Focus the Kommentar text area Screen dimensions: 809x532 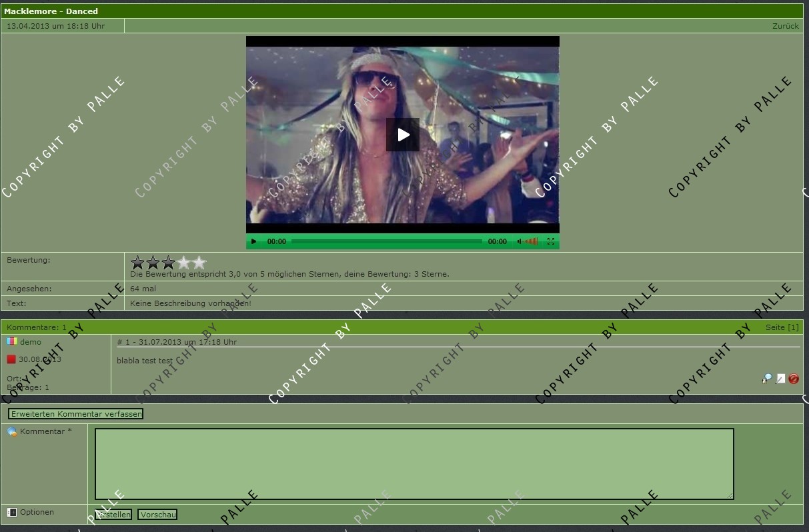414,464
